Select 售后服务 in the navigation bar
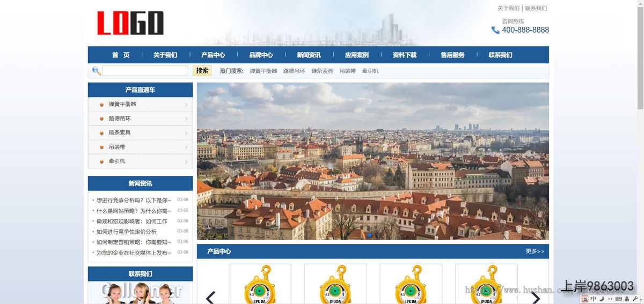Viewport: 644px width, 304px height. pos(452,55)
